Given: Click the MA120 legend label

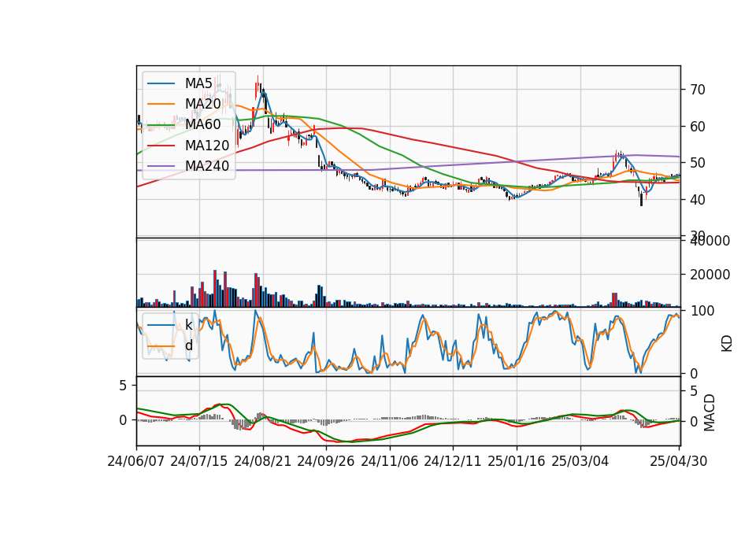Looking at the screenshot, I should pyautogui.click(x=207, y=146).
